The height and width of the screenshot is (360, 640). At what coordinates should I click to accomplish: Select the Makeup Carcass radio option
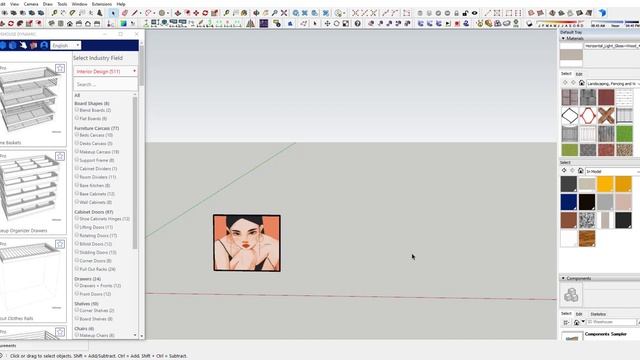tap(77, 151)
